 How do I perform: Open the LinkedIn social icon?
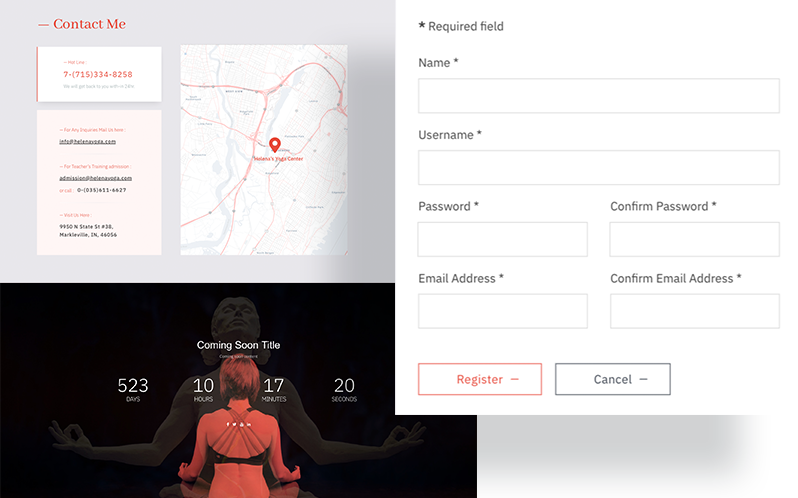tap(249, 424)
